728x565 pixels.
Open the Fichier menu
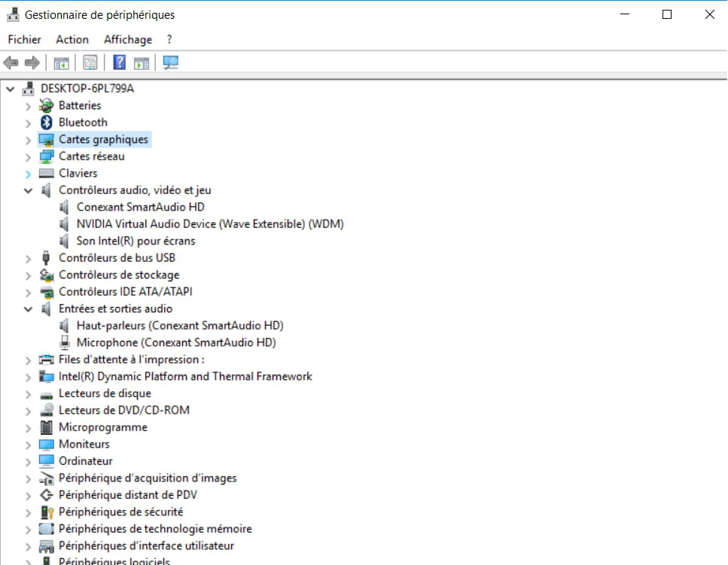(x=24, y=39)
